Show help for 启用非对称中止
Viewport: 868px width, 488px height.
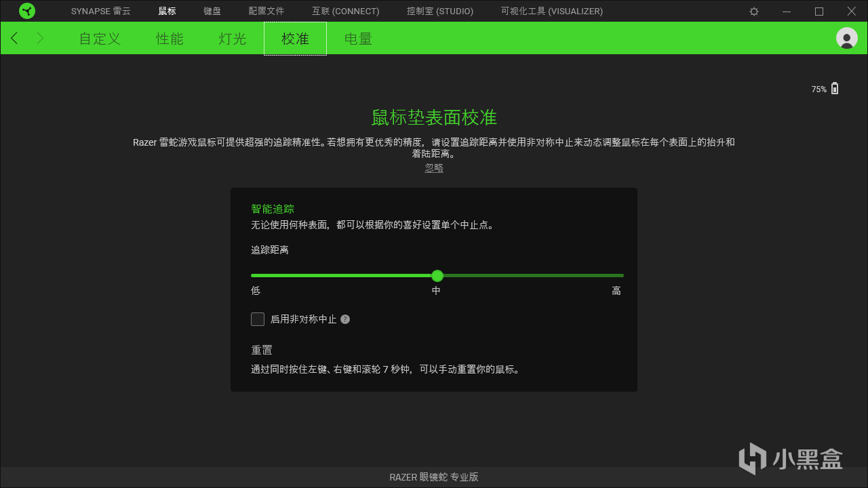[x=345, y=319]
